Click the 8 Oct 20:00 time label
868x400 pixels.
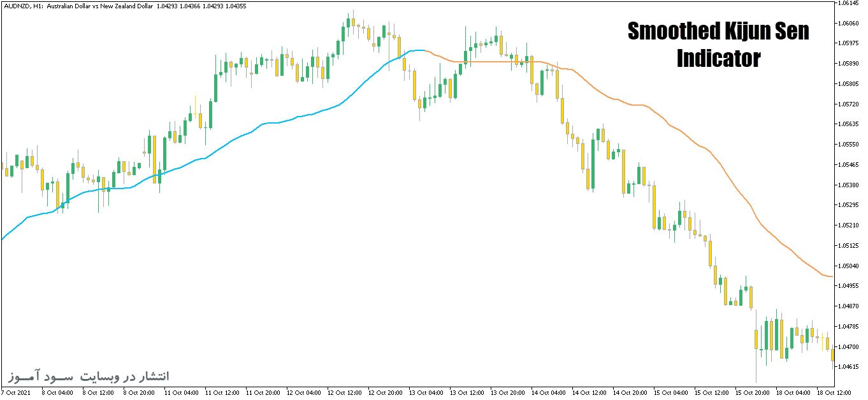click(140, 393)
